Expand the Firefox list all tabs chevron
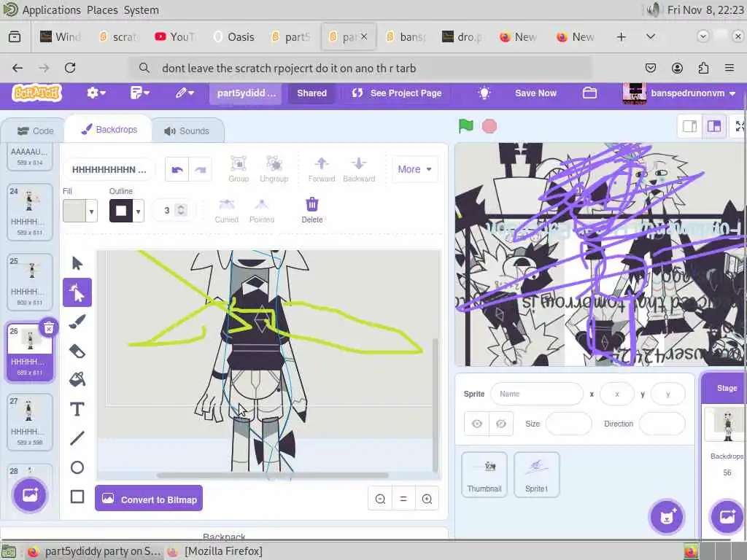Image resolution: width=747 pixels, height=560 pixels. (x=650, y=36)
